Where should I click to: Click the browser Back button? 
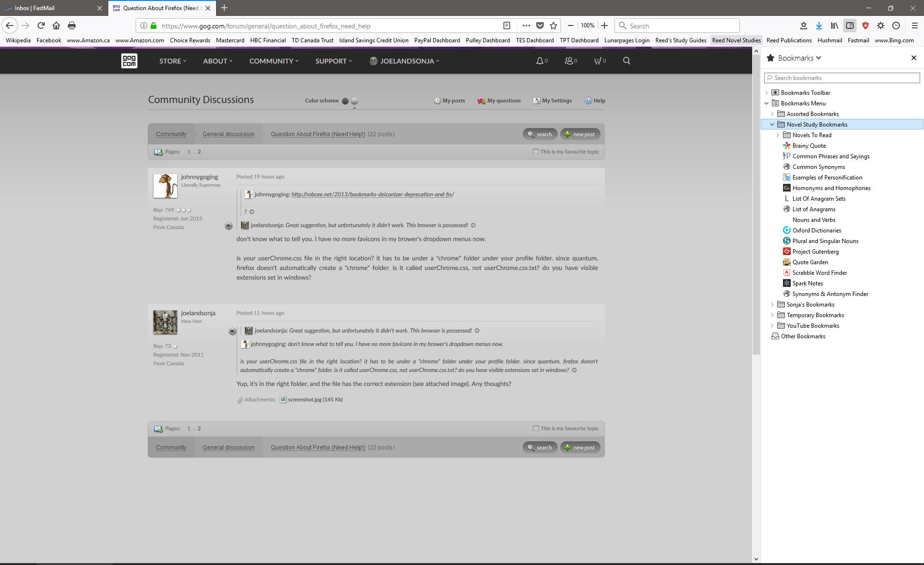click(x=10, y=26)
